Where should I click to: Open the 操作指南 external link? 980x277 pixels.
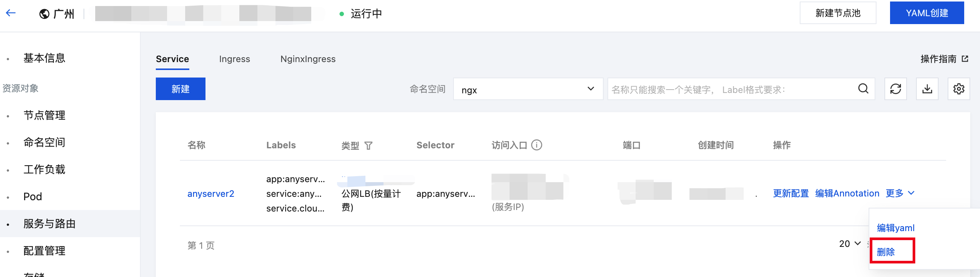click(944, 59)
